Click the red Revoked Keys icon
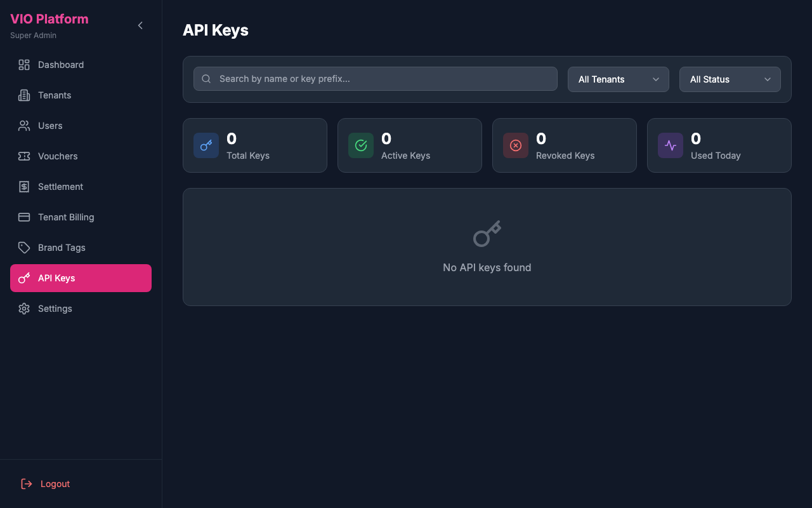This screenshot has width=812, height=508. coord(515,145)
